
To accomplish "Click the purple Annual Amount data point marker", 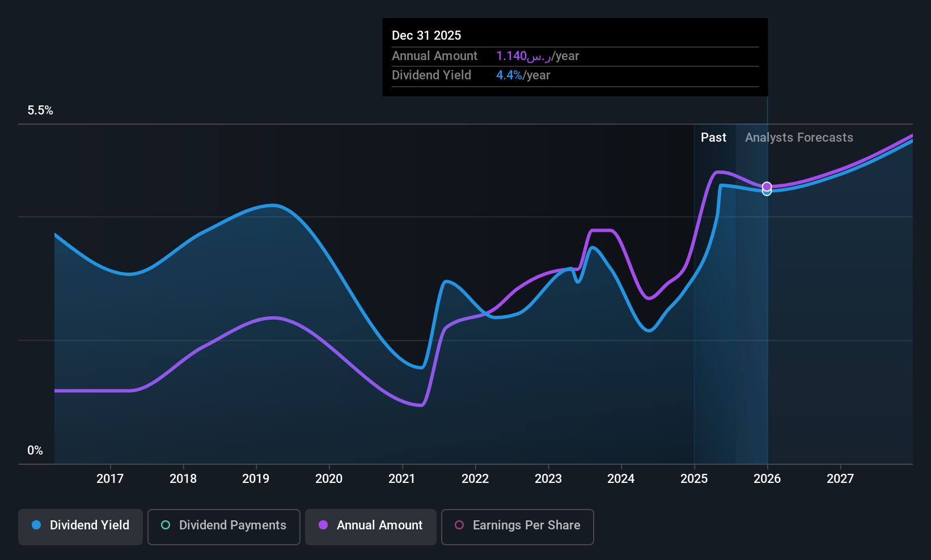I will click(767, 186).
